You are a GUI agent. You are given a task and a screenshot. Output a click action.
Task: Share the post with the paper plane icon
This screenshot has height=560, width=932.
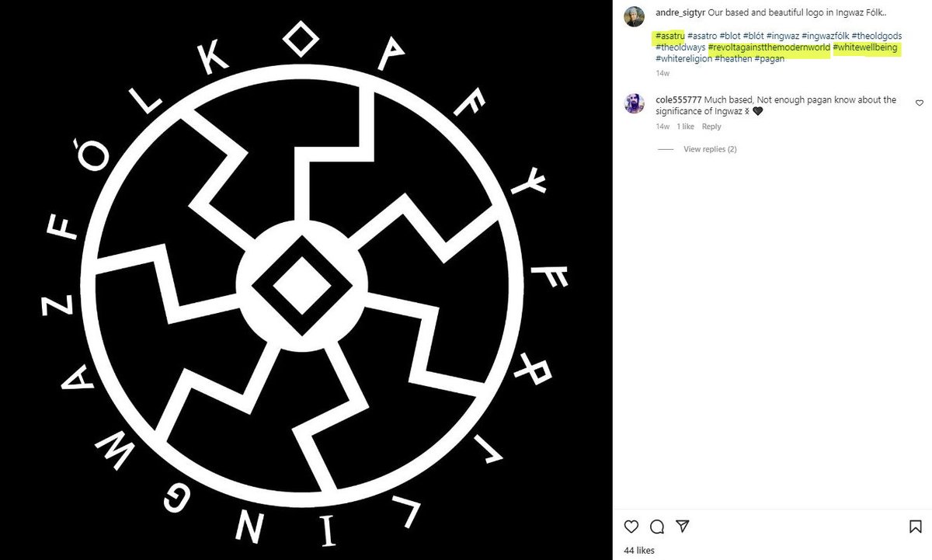681,527
